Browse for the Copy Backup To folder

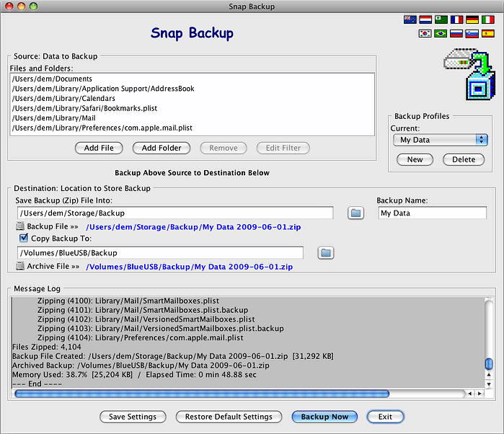pyautogui.click(x=326, y=252)
